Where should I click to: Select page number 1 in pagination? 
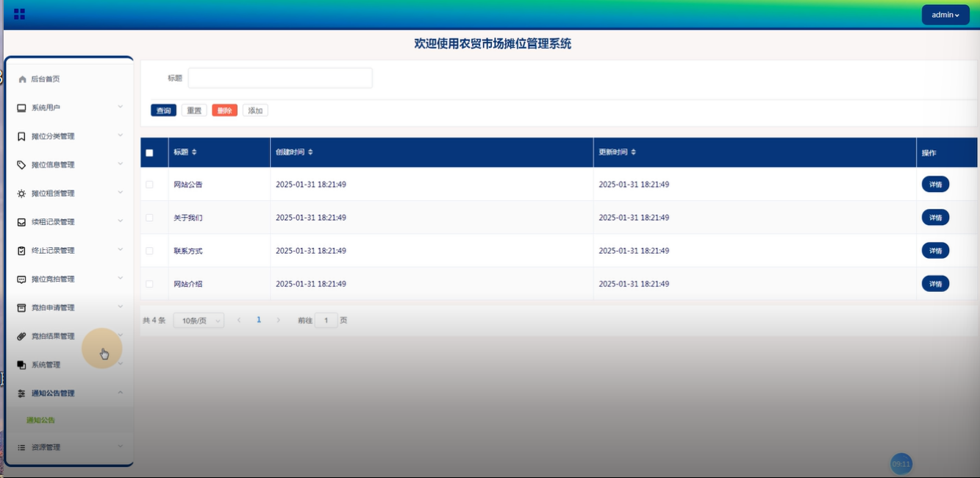259,320
